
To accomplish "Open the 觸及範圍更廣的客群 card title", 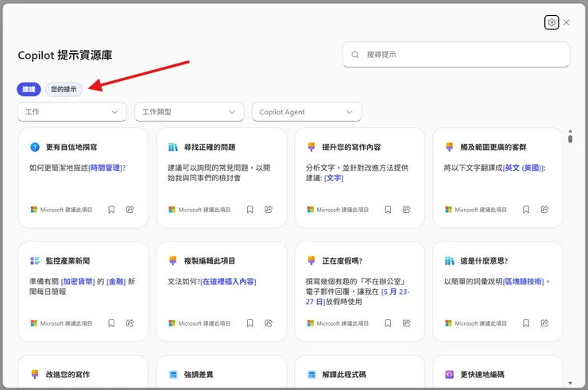I will (x=493, y=147).
